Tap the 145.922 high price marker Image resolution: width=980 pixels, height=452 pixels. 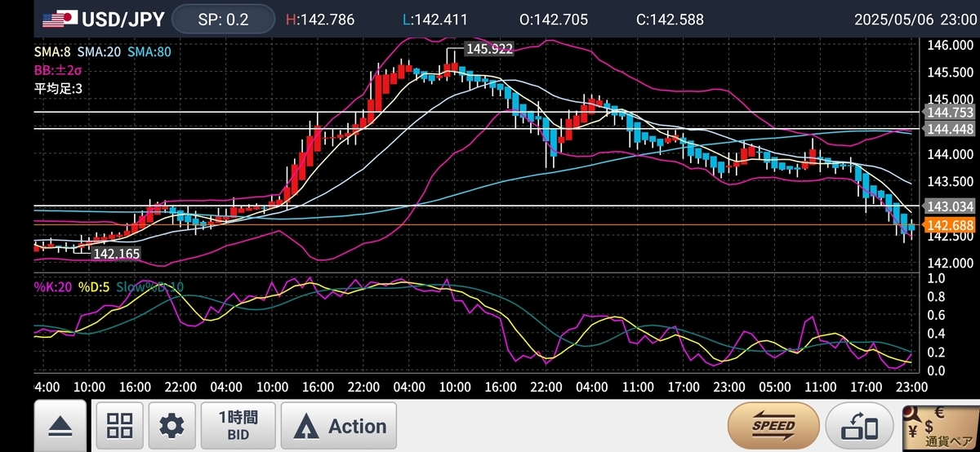coord(489,49)
